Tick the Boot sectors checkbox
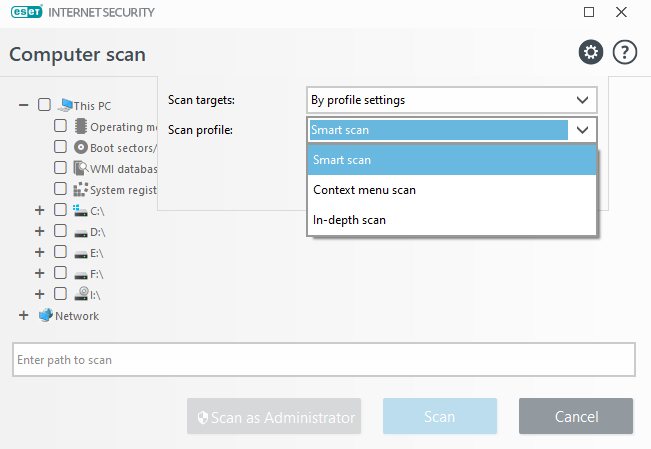The height and width of the screenshot is (449, 651). coord(60,147)
